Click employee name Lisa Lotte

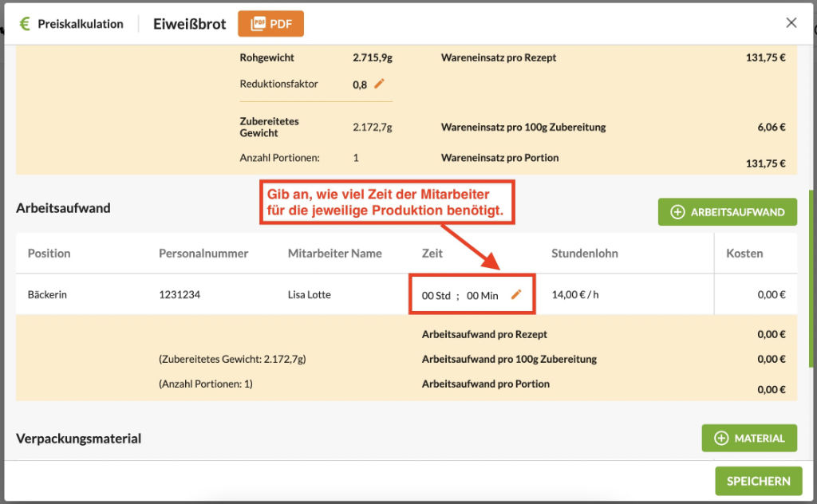pos(309,295)
